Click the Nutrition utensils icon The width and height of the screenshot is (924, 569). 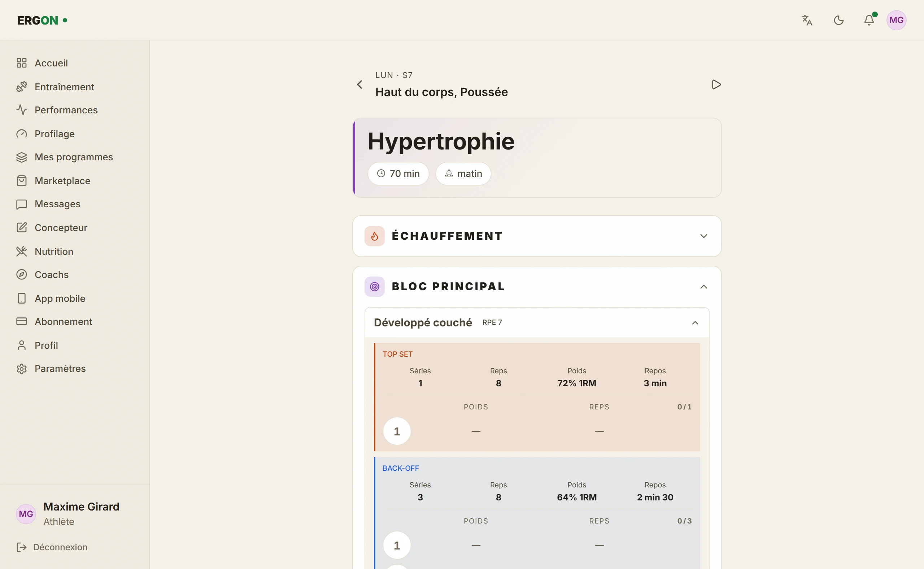(x=21, y=251)
